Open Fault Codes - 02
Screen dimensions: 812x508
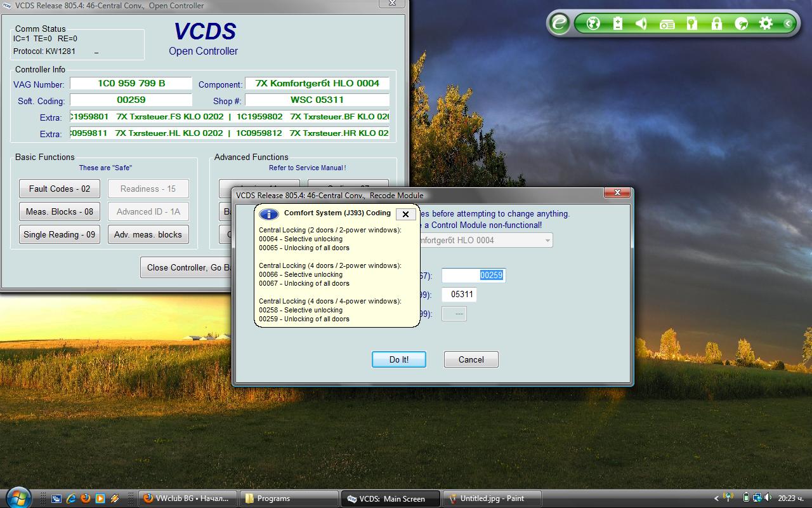(60, 189)
